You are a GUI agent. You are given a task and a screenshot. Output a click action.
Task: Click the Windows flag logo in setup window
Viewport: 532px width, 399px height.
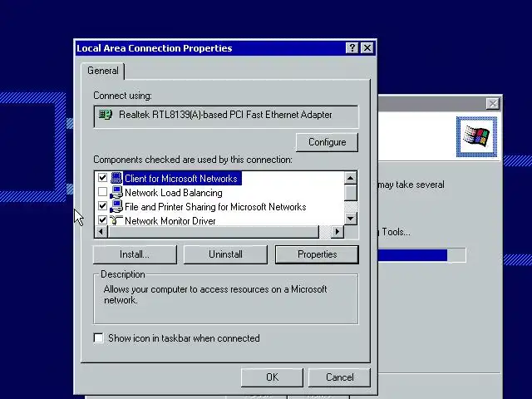click(476, 136)
